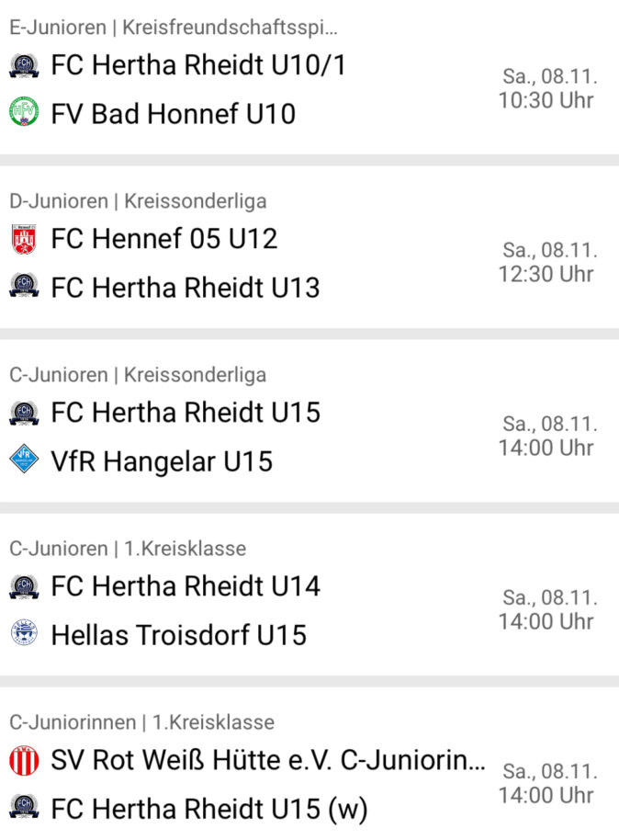Screen dimensions: 619x840
Task: Tap the C-Juniorinnen 1.Kreisklasse header
Action: tap(141, 722)
